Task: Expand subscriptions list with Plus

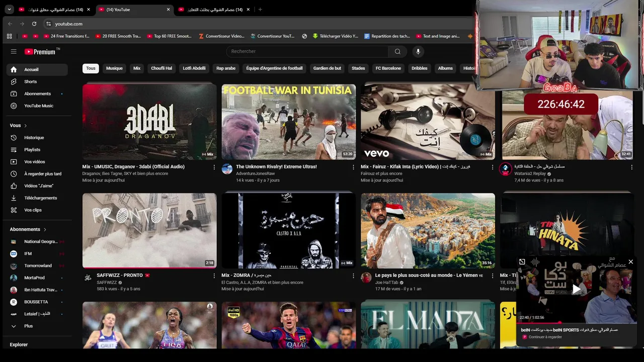Action: tap(37, 326)
